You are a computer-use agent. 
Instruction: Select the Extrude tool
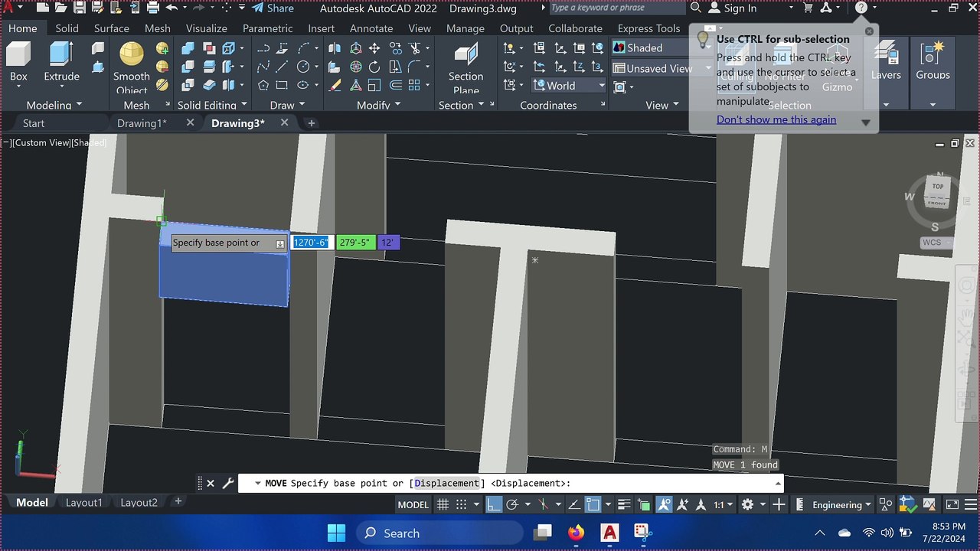point(61,61)
